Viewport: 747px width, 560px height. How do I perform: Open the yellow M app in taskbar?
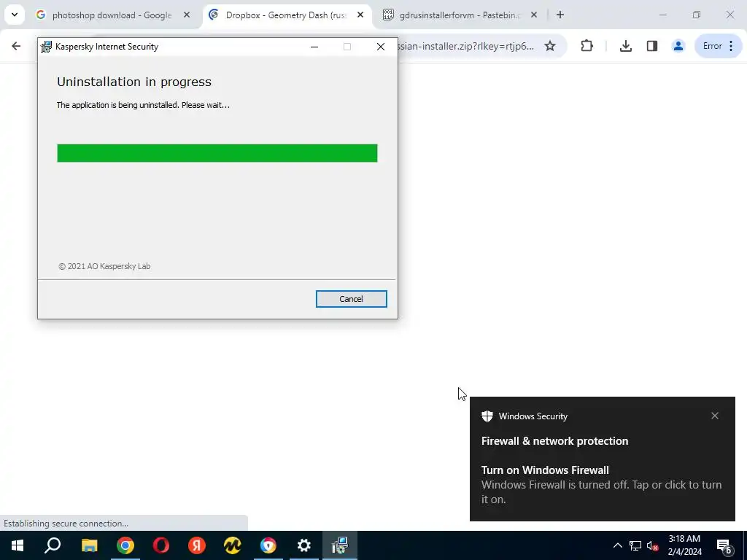233,545
